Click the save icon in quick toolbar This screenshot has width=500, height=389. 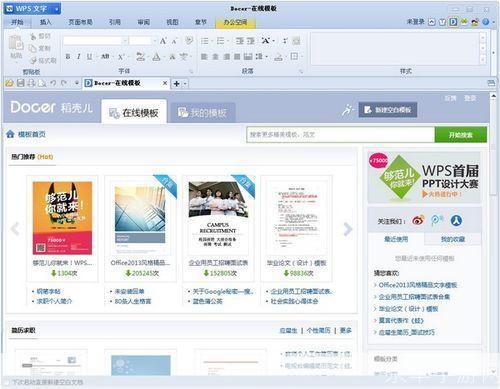point(21,83)
